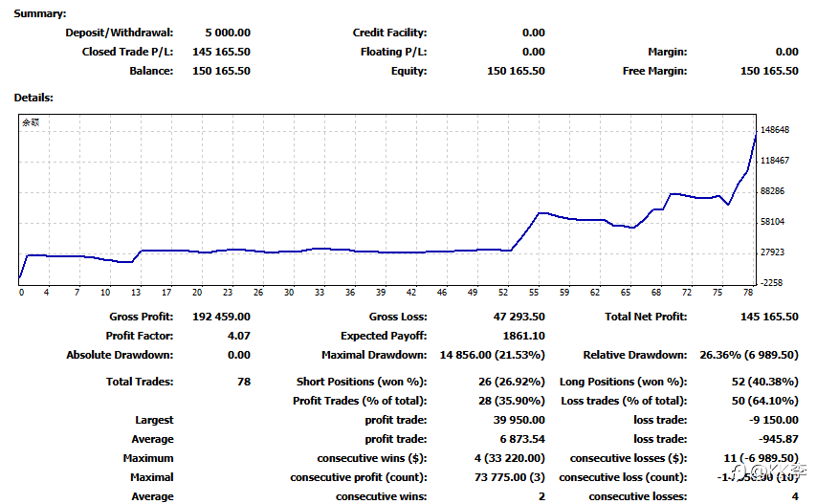This screenshot has height=504, width=817.
Task: Click the Free Margin label
Action: tap(655, 71)
